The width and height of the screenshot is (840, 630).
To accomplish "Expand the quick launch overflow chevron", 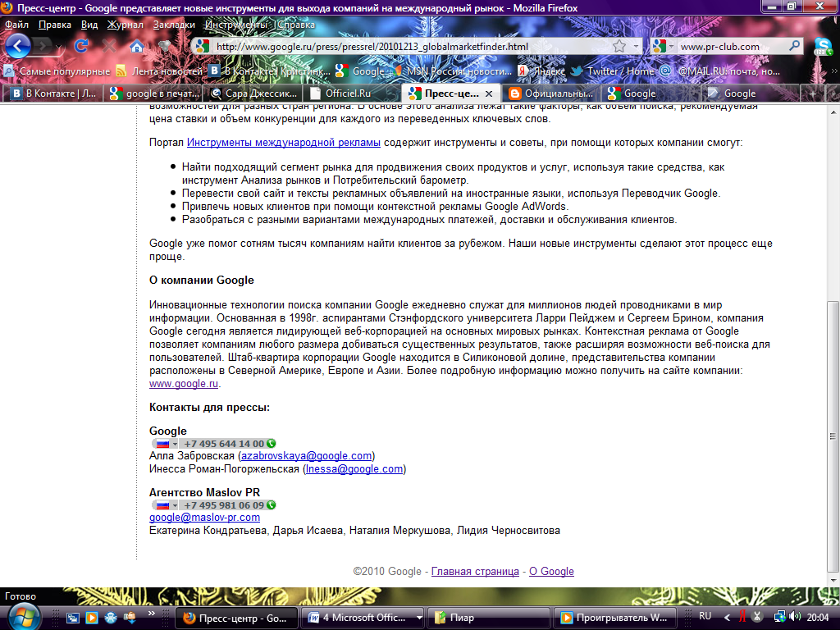I will click(152, 614).
